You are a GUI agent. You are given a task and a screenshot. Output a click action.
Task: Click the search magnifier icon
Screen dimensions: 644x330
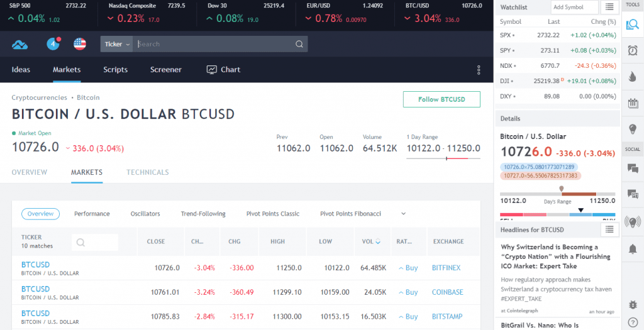pos(299,44)
